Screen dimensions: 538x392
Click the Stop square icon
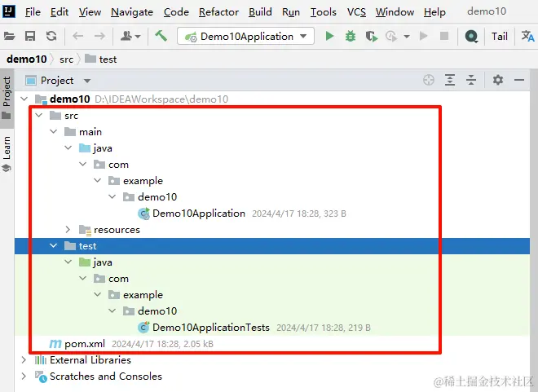tap(444, 36)
